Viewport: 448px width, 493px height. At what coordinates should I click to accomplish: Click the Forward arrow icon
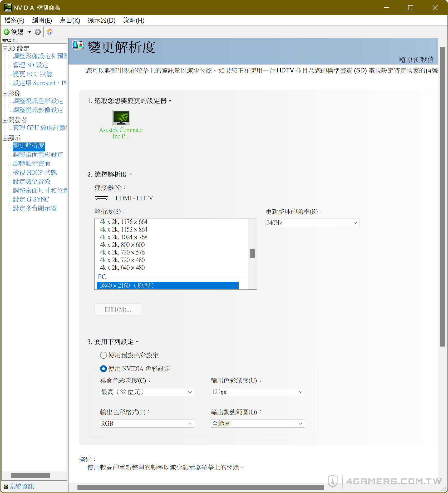38,32
